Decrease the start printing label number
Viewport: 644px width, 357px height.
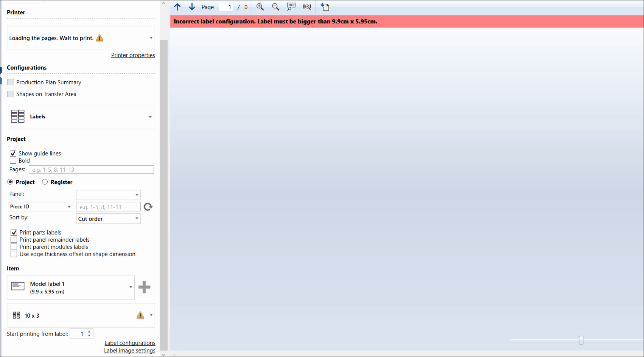pos(89,336)
